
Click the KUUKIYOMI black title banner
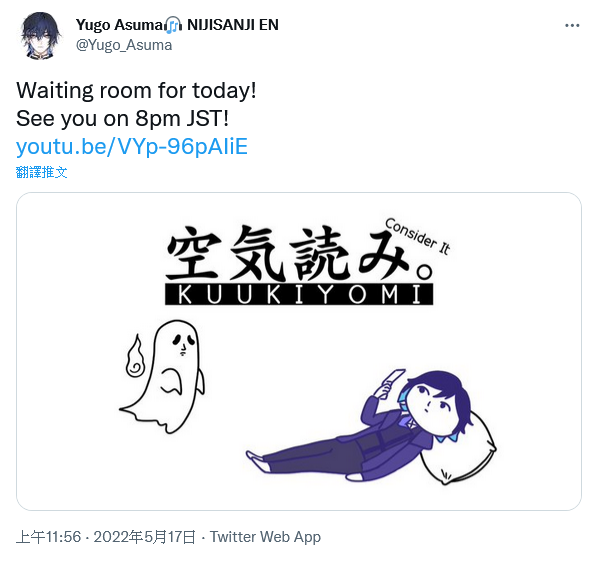[x=299, y=294]
